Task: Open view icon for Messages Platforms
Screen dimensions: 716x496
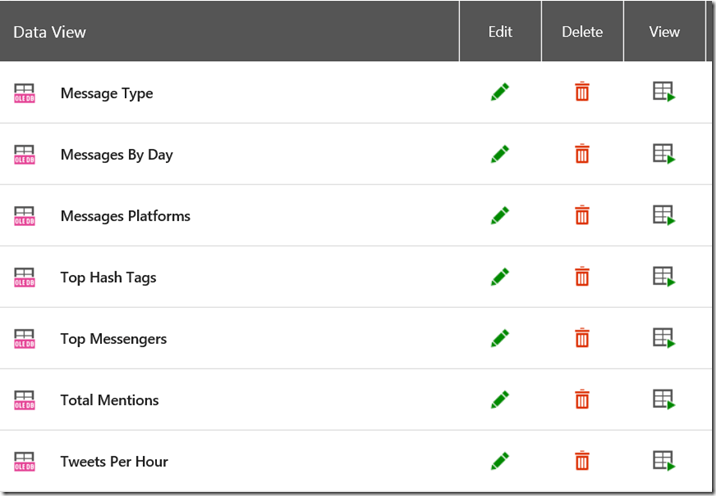Action: tap(664, 215)
